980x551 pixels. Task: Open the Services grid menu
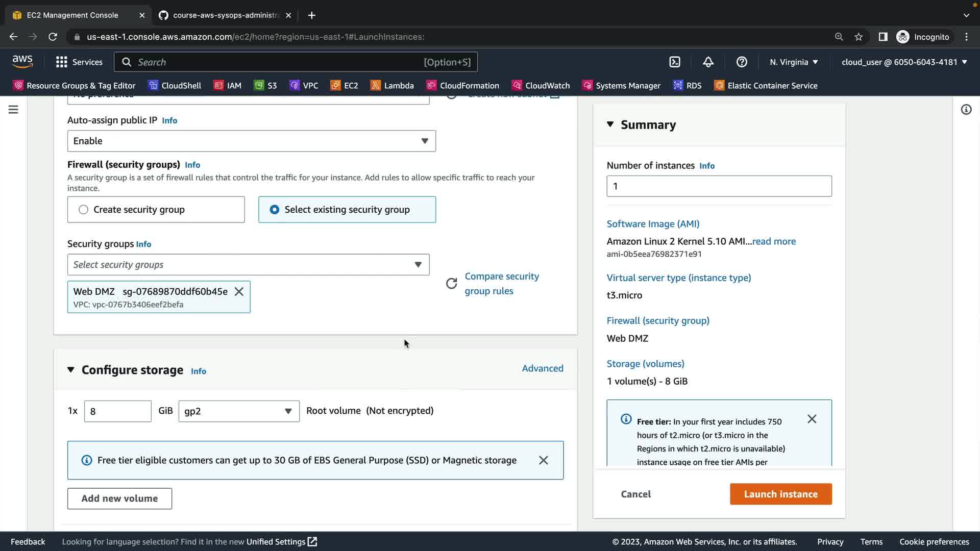79,62
